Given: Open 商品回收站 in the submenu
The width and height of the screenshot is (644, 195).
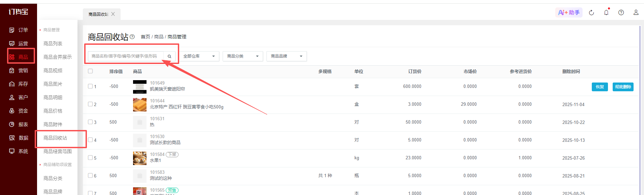Looking at the screenshot, I should tap(55, 138).
